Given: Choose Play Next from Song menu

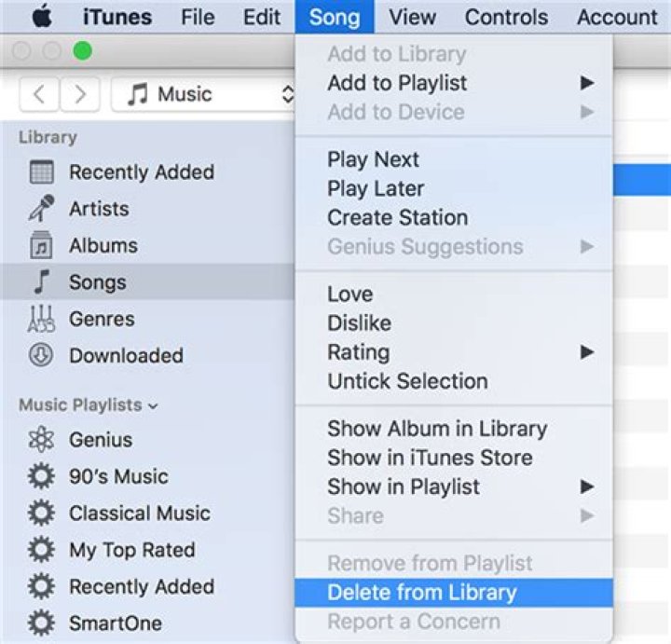Looking at the screenshot, I should (x=454, y=159).
